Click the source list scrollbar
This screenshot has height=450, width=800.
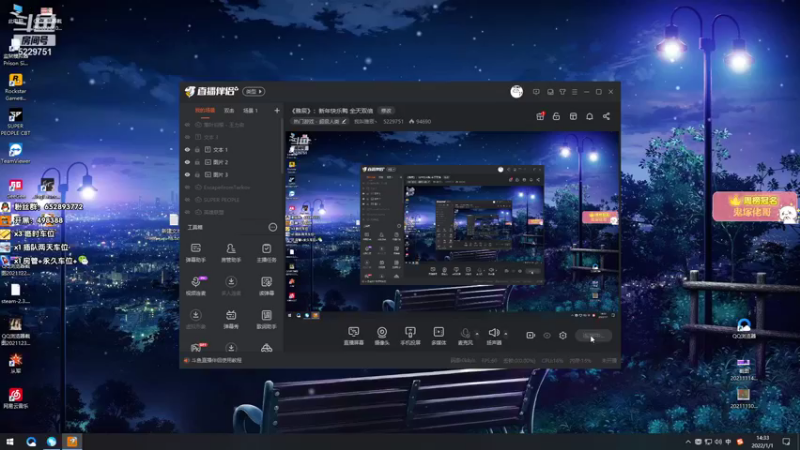coord(283,145)
